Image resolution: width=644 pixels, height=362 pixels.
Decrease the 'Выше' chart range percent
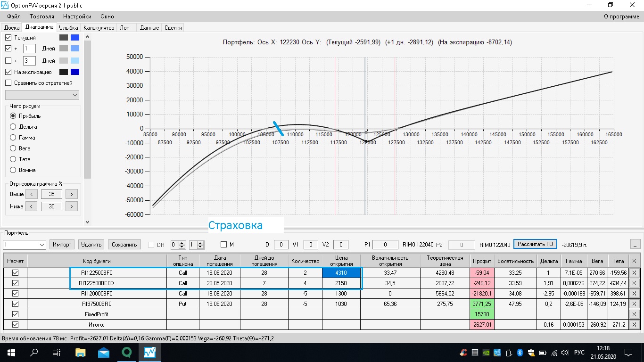tap(31, 194)
